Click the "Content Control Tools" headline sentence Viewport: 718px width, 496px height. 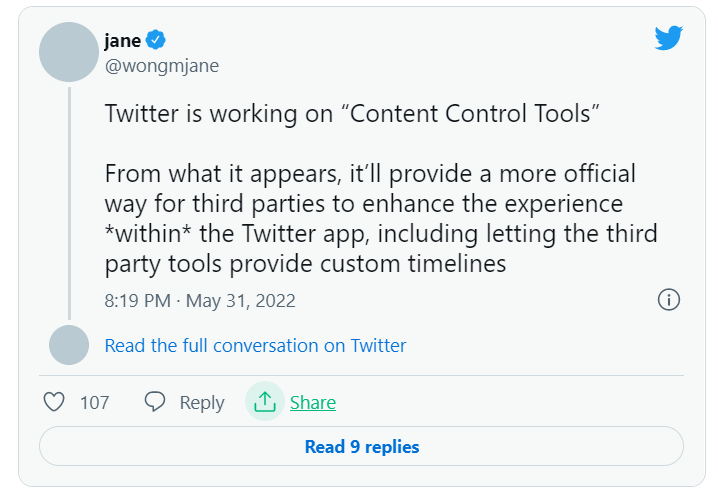click(x=352, y=113)
